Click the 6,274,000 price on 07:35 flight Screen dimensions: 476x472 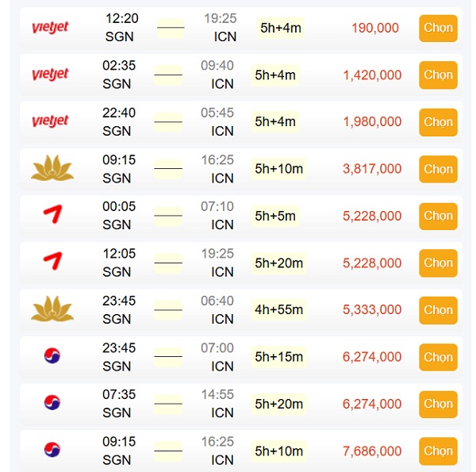click(x=372, y=404)
